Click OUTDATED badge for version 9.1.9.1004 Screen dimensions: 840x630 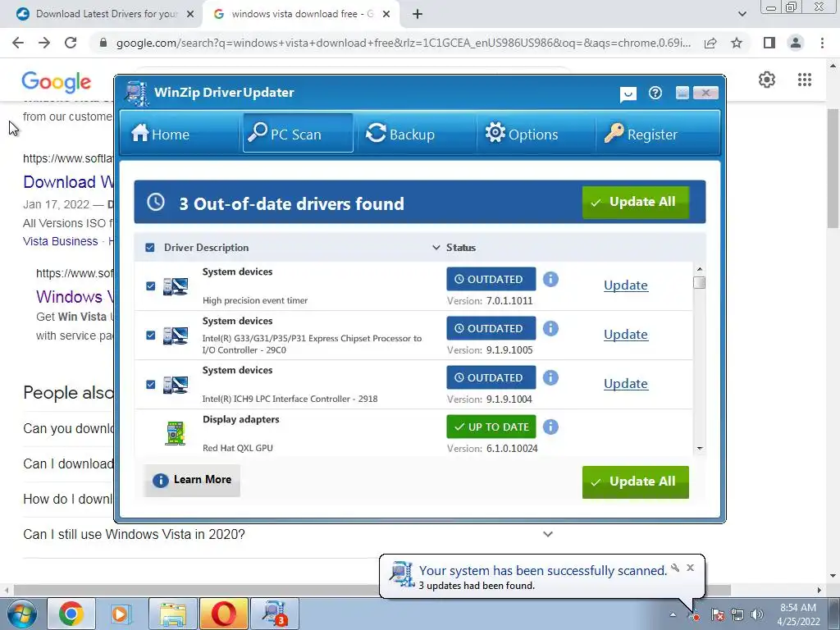pyautogui.click(x=491, y=377)
